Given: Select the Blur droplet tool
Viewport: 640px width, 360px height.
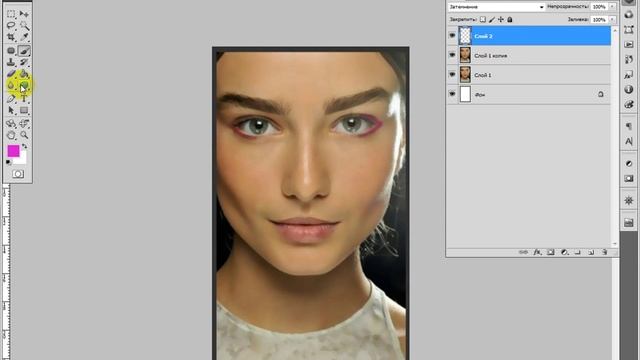Looking at the screenshot, I should pos(11,86).
